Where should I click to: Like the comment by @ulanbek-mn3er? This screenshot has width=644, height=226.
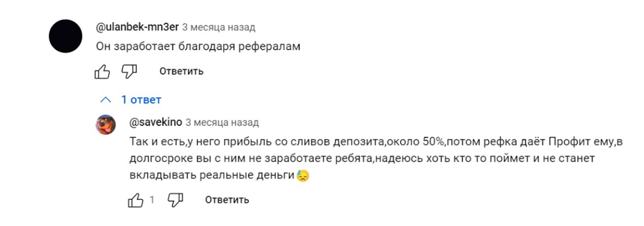click(102, 72)
